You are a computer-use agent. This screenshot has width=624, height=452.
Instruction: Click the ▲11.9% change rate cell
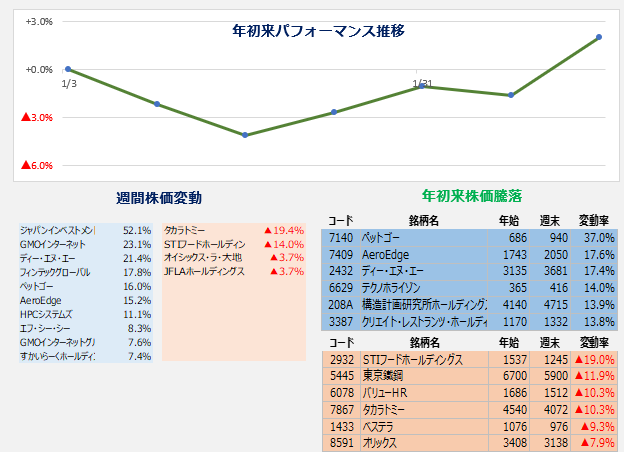[x=595, y=376]
